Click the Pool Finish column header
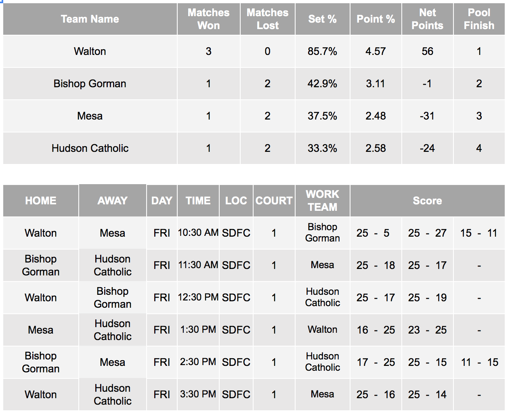The height and width of the screenshot is (420, 512). coord(479,19)
